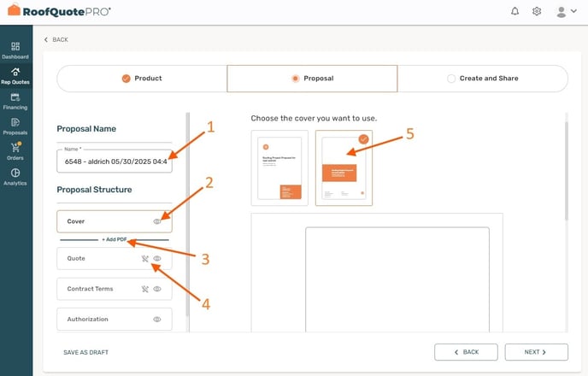Click the proposal Name input field
The width and height of the screenshot is (588, 376).
tap(115, 162)
